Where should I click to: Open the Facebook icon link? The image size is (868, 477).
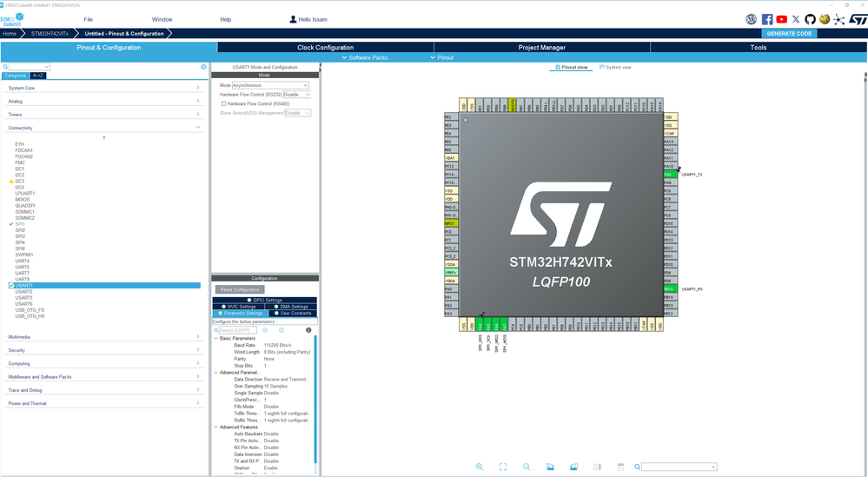767,19
